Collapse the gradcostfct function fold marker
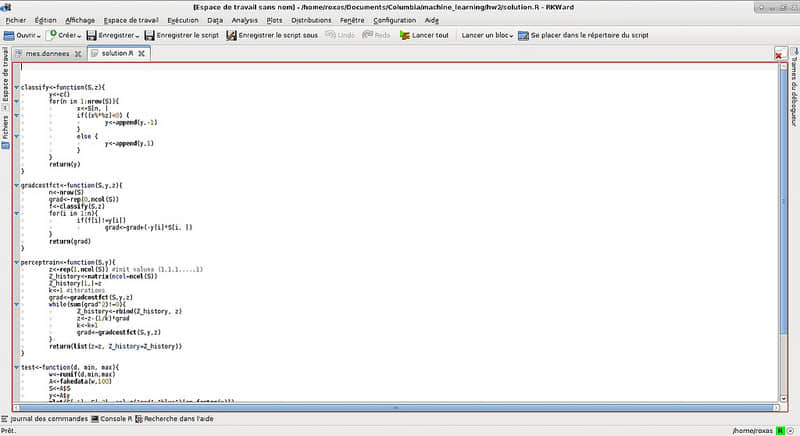Screen dimensions: 800x436 (17, 186)
